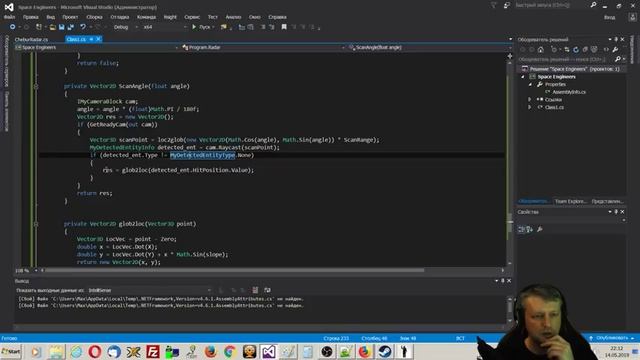Click the Windows Start button
The height and width of the screenshot is (360, 640).
(11, 351)
